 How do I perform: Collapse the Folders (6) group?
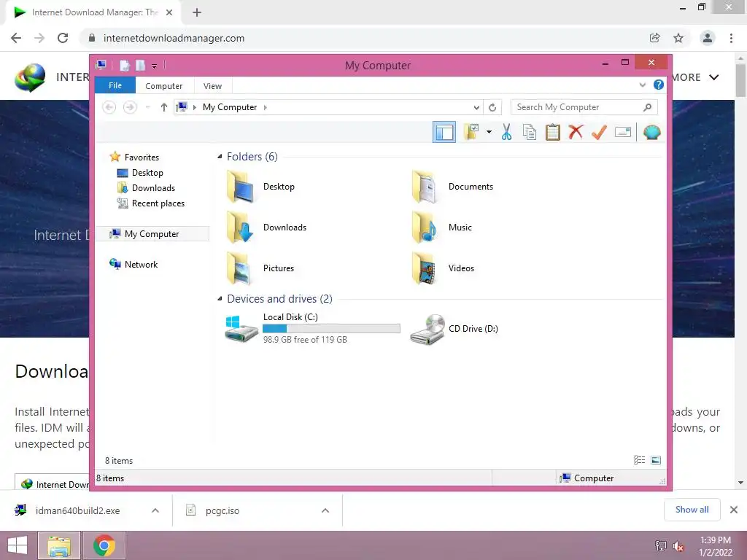220,157
